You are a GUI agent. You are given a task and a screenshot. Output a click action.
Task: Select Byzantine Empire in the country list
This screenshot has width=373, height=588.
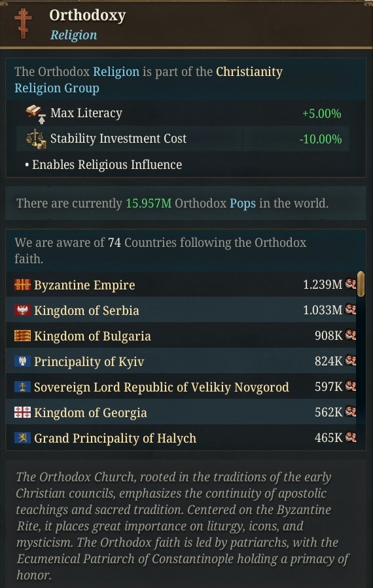click(x=181, y=285)
